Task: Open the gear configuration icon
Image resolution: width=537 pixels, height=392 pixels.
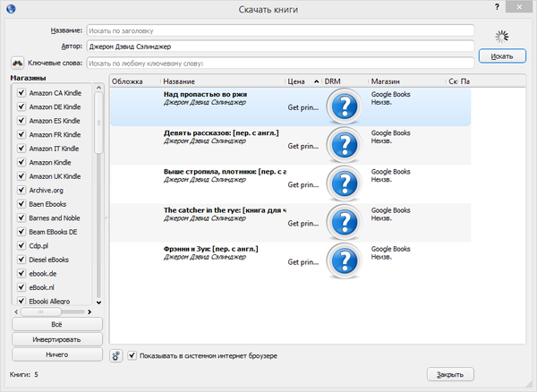Action: click(116, 355)
